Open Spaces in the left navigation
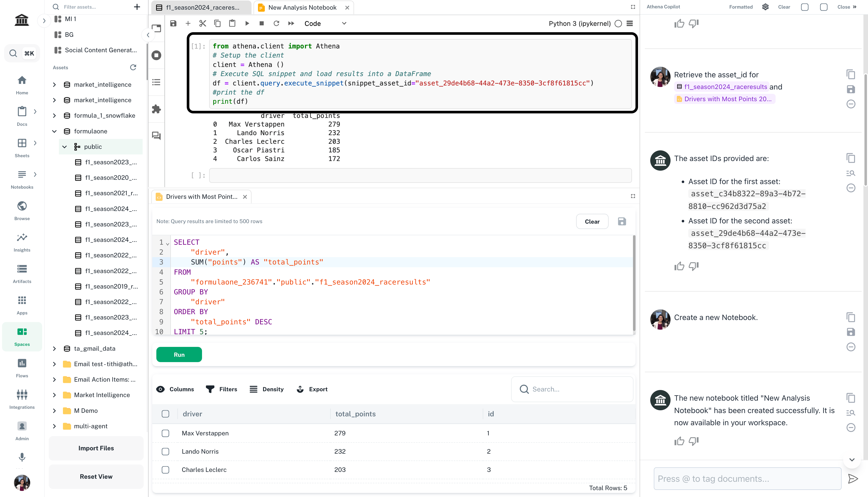Screen dimensions: 868x497 22,336
